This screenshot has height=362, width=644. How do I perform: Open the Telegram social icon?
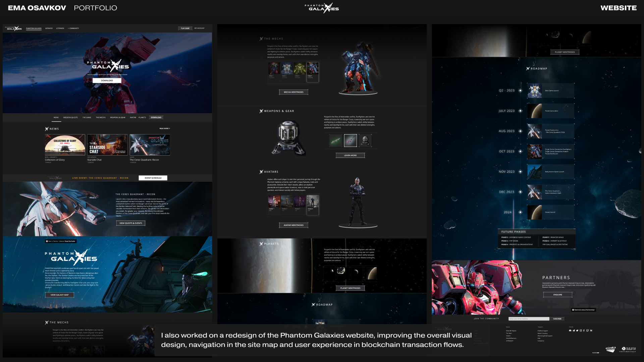pos(574,330)
